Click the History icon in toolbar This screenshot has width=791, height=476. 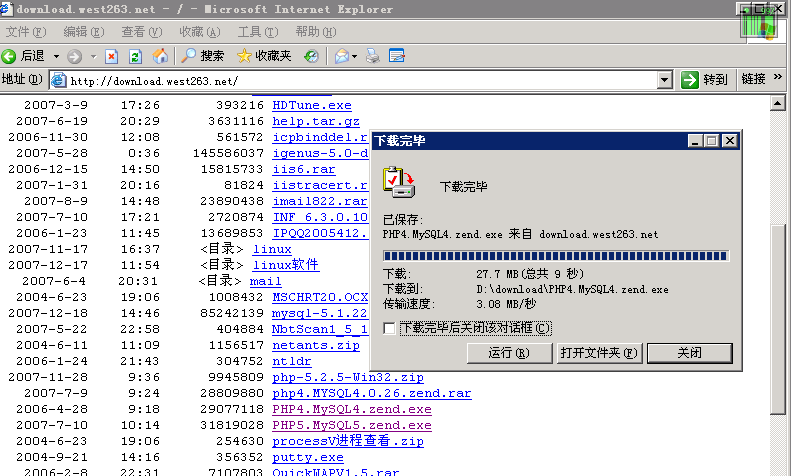[311, 56]
